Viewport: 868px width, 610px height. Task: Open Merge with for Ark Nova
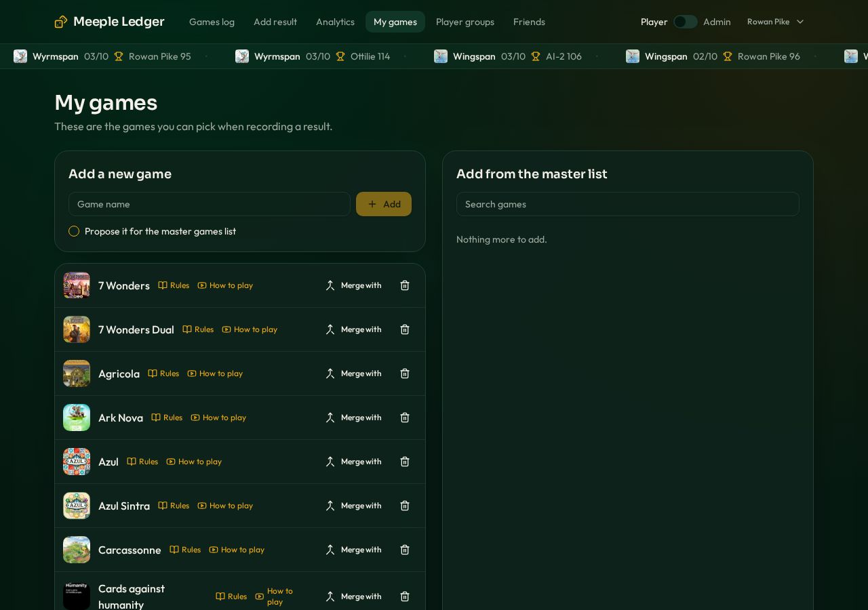pyautogui.click(x=353, y=418)
